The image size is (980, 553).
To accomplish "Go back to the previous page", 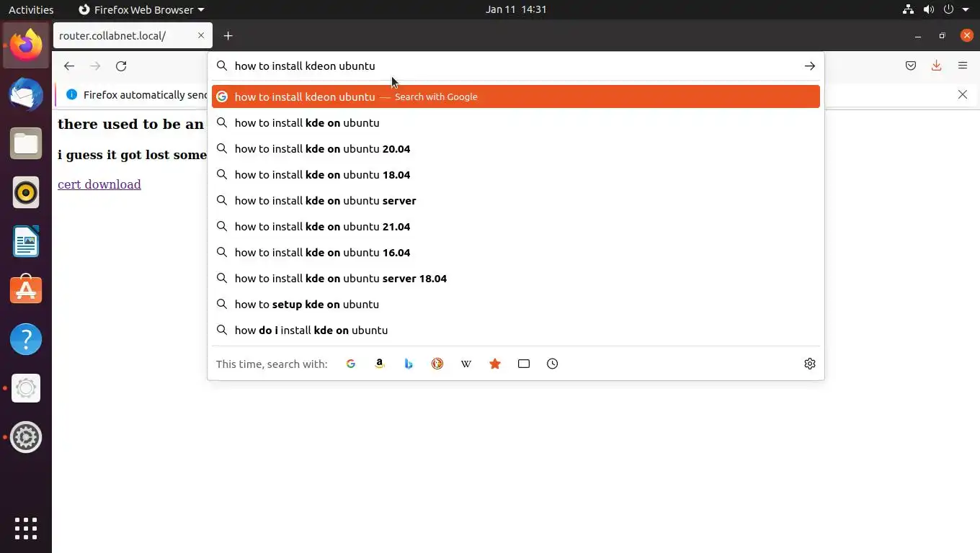I will pyautogui.click(x=69, y=66).
